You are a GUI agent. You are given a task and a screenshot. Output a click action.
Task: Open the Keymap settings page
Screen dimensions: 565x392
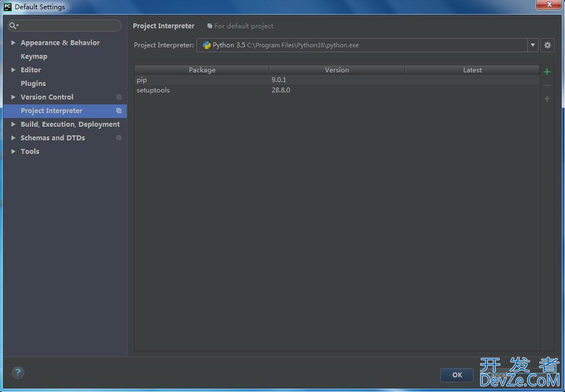pyautogui.click(x=34, y=56)
